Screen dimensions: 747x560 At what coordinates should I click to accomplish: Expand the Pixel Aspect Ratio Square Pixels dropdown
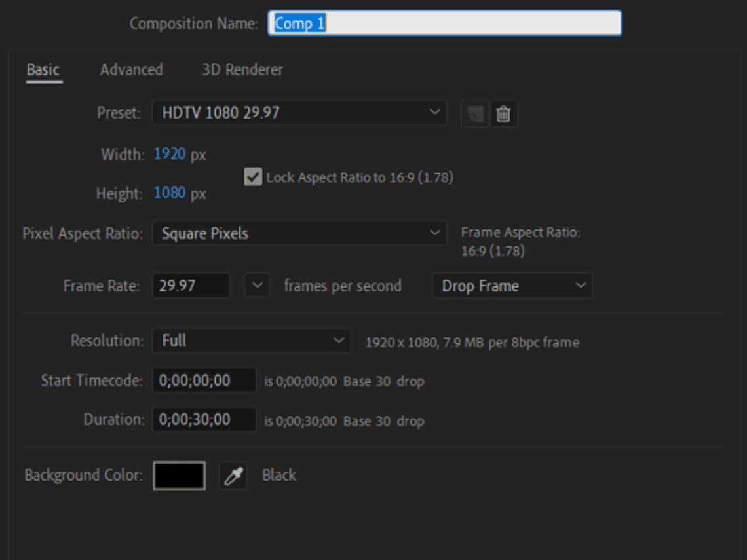click(x=299, y=233)
